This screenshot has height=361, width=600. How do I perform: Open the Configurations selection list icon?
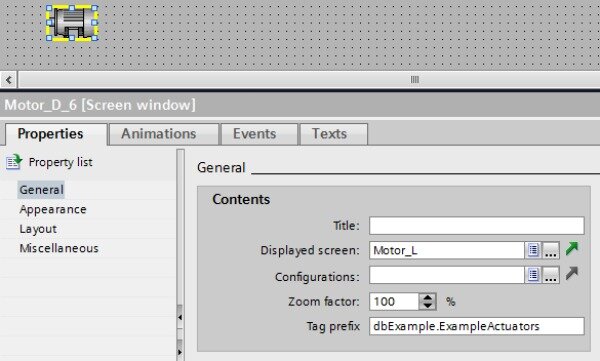(533, 275)
